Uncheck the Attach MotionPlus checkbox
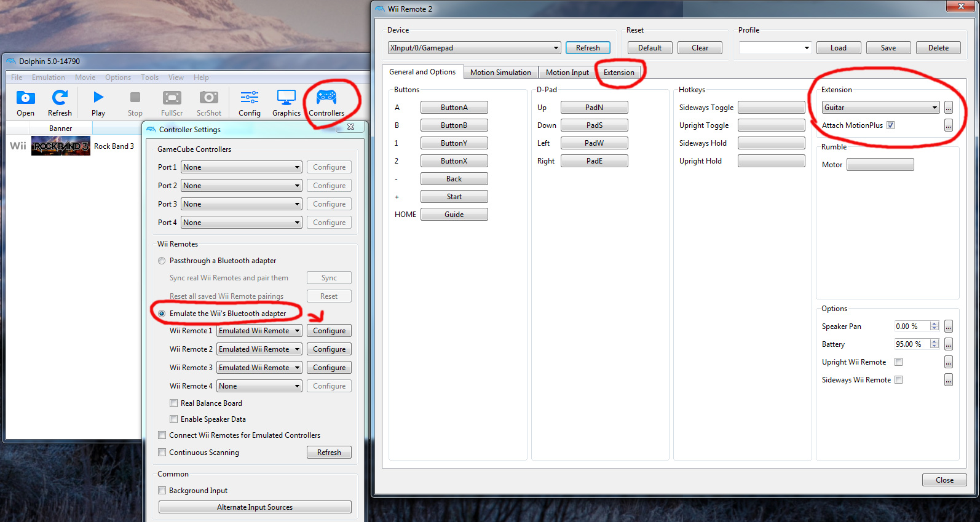The height and width of the screenshot is (522, 980). click(x=890, y=125)
